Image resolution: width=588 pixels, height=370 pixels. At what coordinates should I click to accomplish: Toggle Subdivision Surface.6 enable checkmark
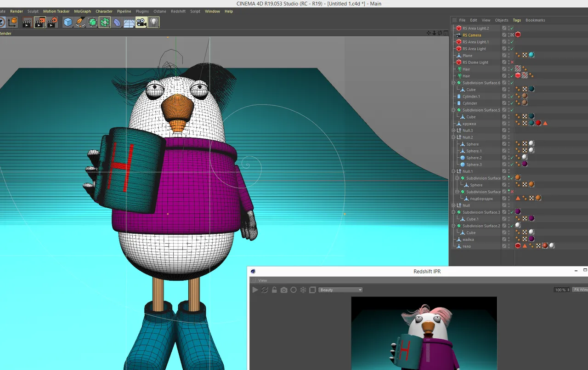point(512,83)
